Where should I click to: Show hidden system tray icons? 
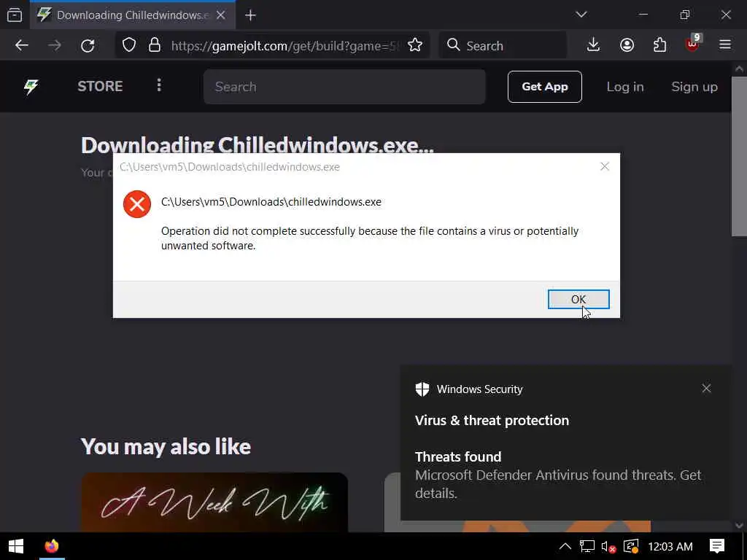tap(565, 546)
